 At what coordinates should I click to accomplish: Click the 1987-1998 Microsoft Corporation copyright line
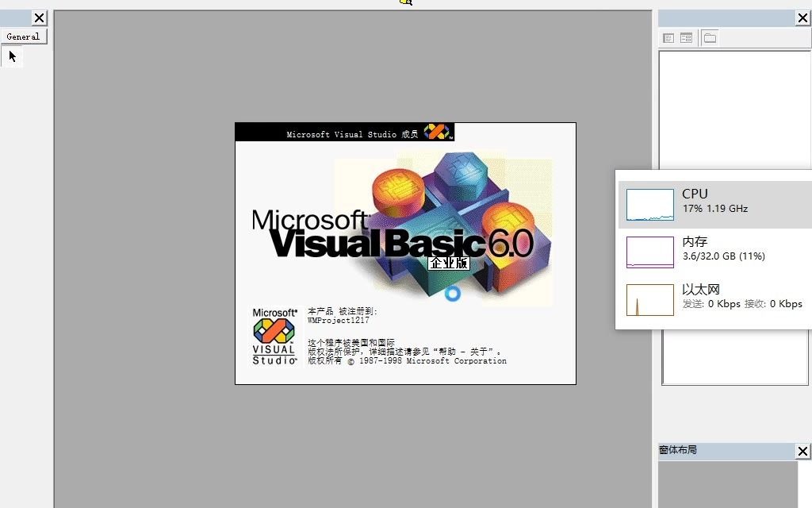(412, 360)
